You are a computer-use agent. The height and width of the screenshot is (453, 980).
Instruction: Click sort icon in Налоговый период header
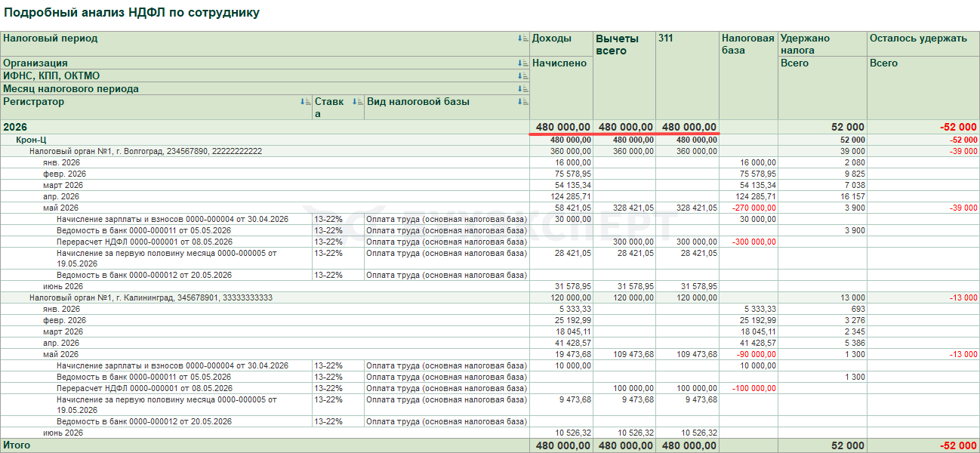[522, 38]
